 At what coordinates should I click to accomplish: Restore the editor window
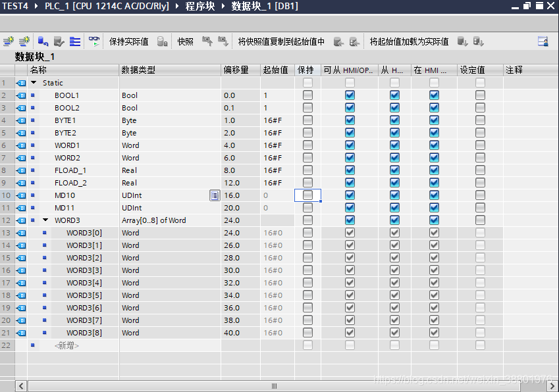[x=527, y=6]
